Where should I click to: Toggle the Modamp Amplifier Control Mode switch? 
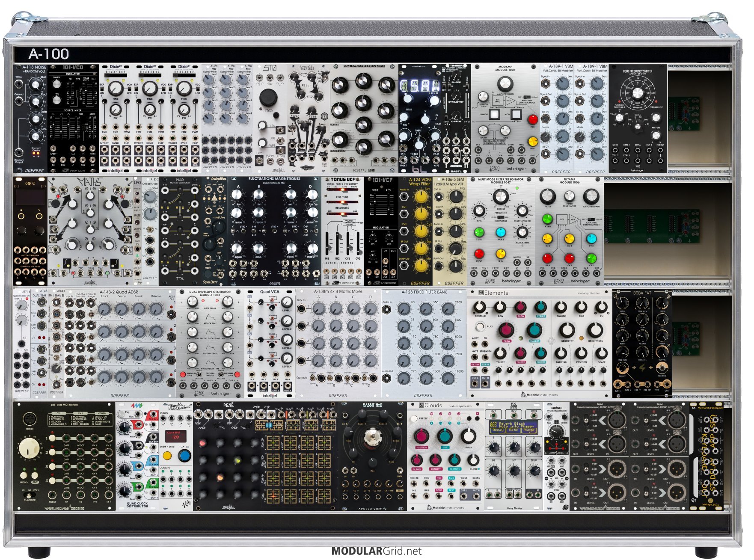point(527,98)
